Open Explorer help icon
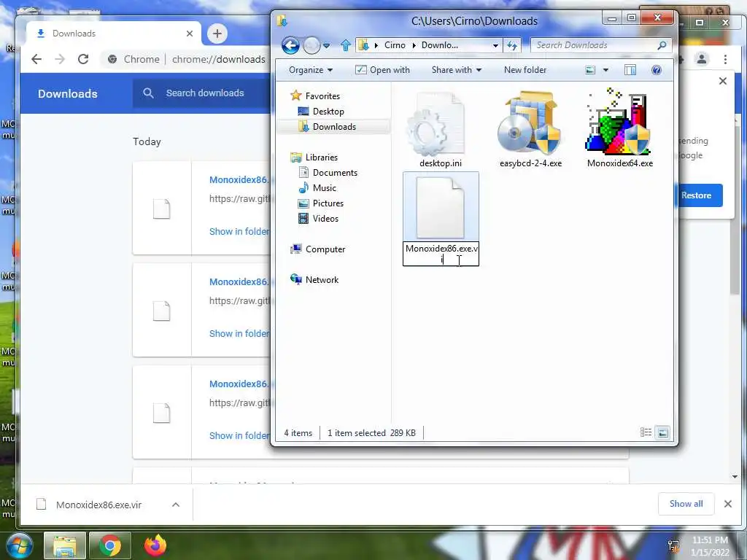Viewport: 747px width, 560px height. 657,70
